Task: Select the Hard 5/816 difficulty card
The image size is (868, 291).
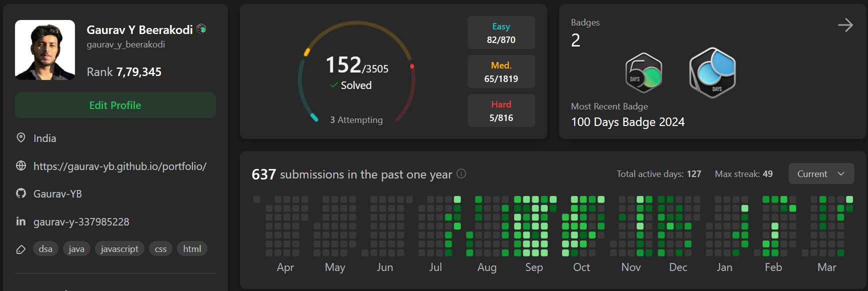Action: click(501, 110)
